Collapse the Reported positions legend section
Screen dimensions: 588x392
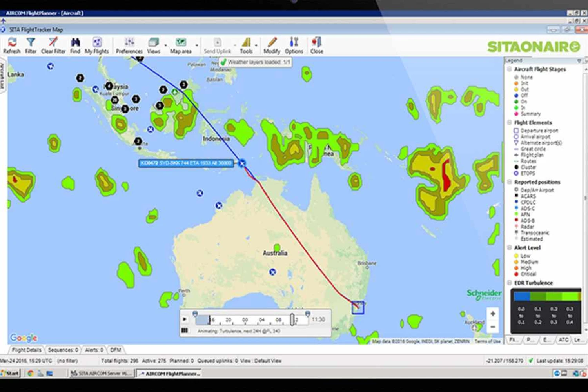coord(510,182)
